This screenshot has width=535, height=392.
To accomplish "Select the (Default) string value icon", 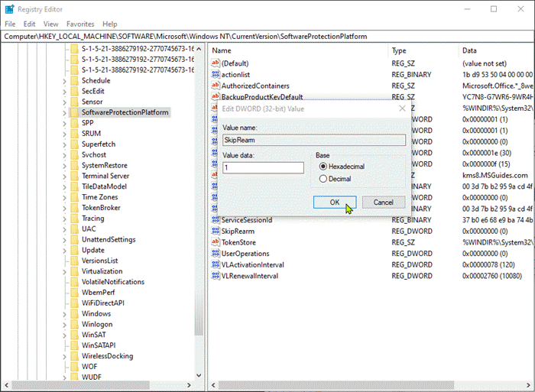I will point(216,63).
